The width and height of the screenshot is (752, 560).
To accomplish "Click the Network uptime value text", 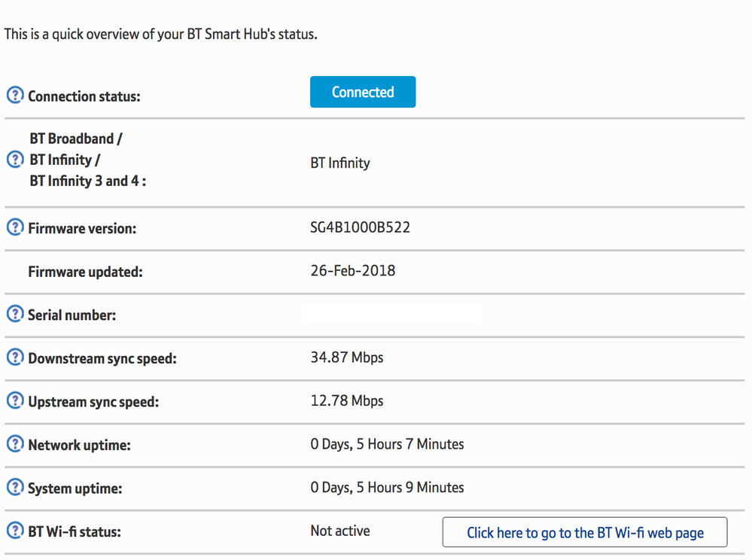I will tap(387, 444).
